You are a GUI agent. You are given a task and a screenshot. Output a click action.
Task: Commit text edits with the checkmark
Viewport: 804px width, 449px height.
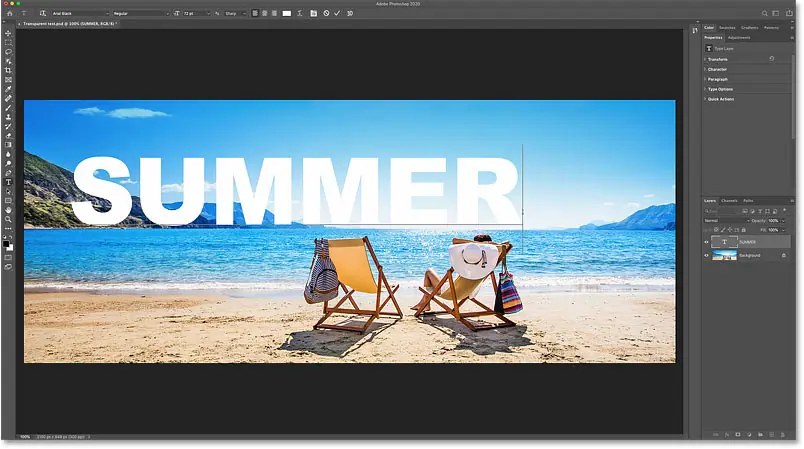point(337,13)
